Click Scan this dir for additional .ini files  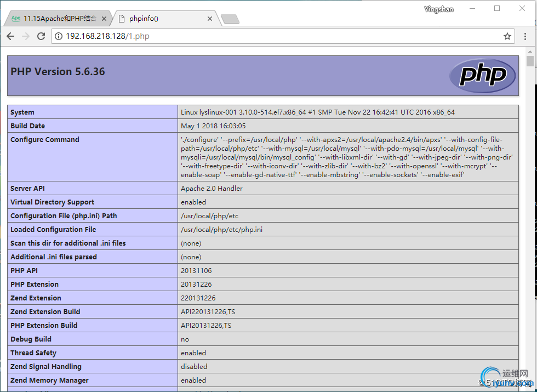coord(68,243)
